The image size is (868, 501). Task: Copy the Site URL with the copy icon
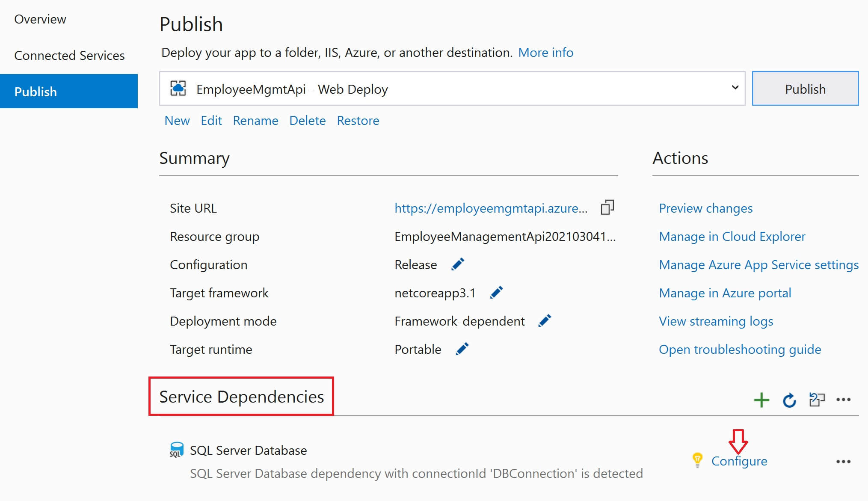tap(607, 208)
